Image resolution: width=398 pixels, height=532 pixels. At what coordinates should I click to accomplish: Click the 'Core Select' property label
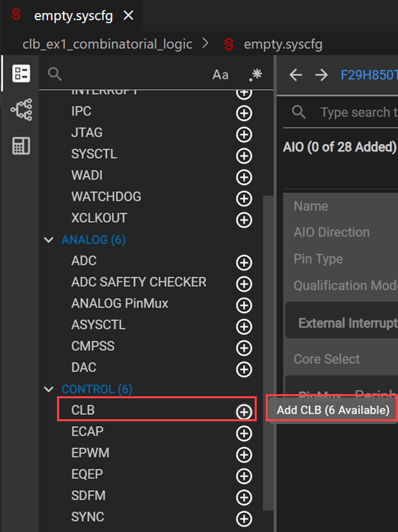[x=326, y=359]
